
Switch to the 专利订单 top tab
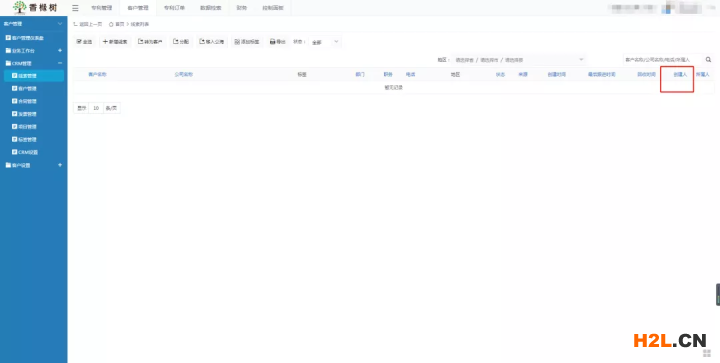click(x=174, y=8)
